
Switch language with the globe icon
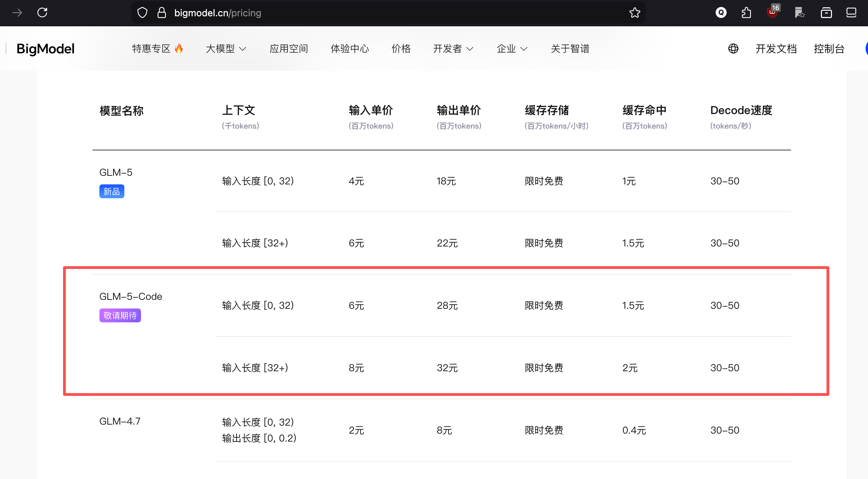click(733, 49)
